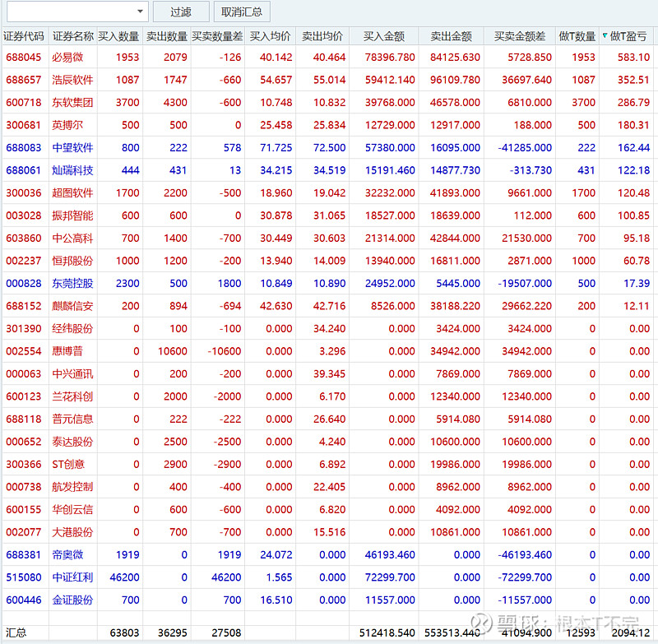658x644 pixels.
Task: Click the 证券代码 column header
Action: (x=24, y=36)
